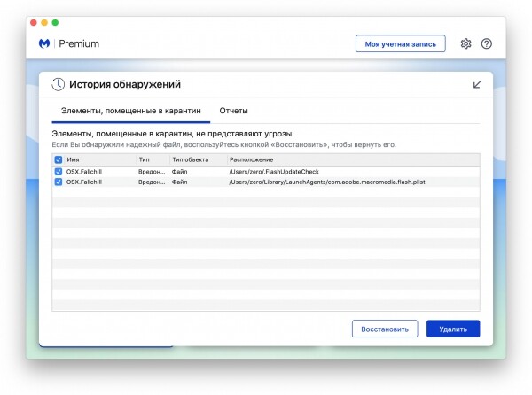Click the Восстановить button
532x395 pixels.
point(385,329)
